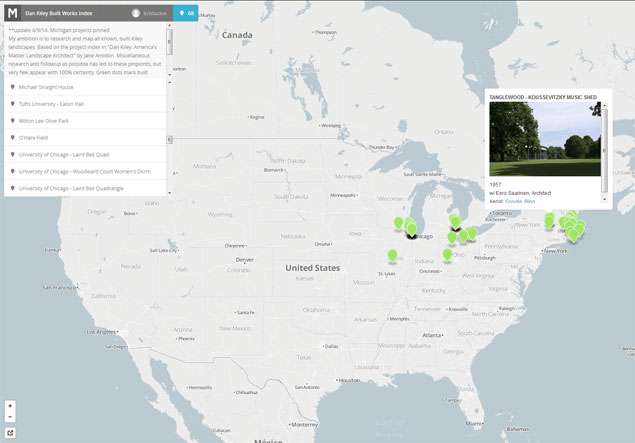Zoom in with the plus button
The width and height of the screenshot is (635, 443).
pos(10,406)
